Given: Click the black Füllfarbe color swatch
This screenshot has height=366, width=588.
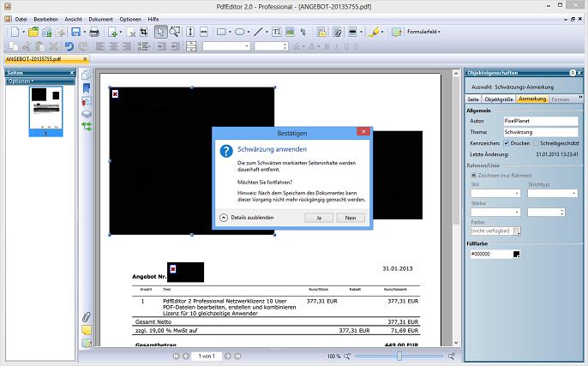Looking at the screenshot, I should pos(516,255).
